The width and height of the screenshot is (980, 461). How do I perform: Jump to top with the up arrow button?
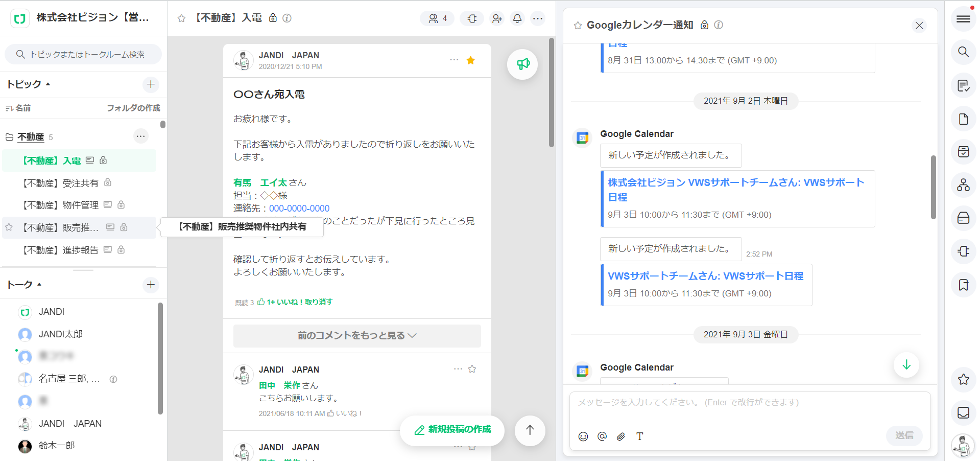(530, 430)
